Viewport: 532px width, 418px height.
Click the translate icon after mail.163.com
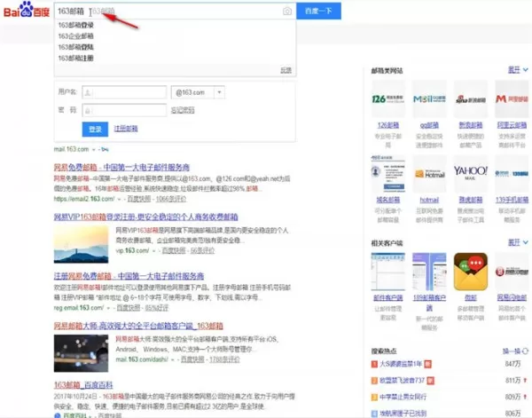[x=105, y=149]
